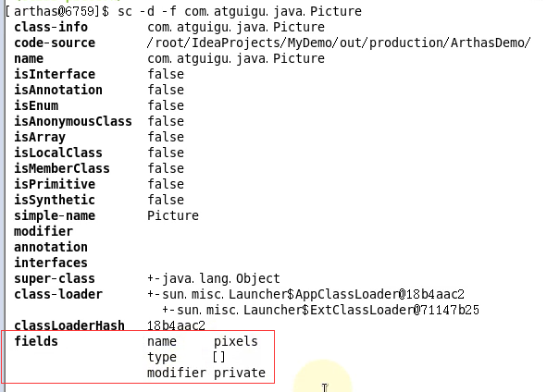Click the isAnonymousClass label
The width and height of the screenshot is (547, 392).
click(73, 121)
